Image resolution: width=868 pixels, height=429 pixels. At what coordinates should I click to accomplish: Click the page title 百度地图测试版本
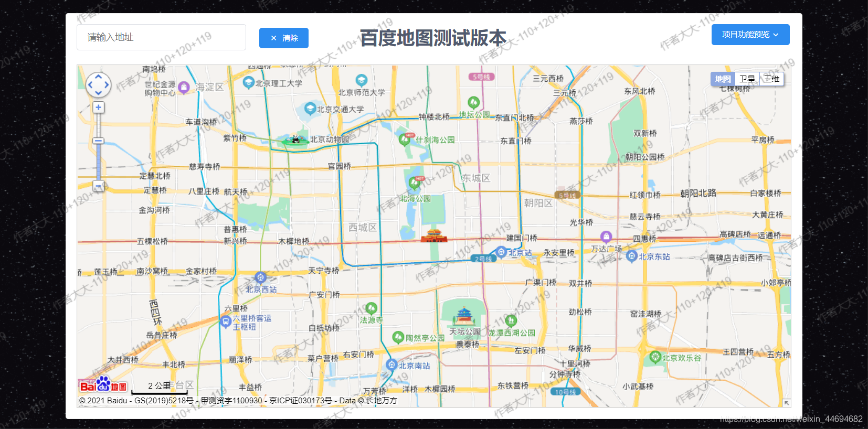point(433,38)
